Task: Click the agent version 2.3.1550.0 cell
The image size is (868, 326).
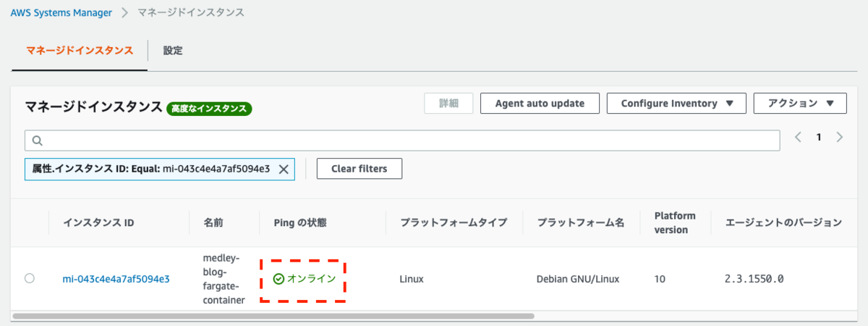Action: point(754,279)
